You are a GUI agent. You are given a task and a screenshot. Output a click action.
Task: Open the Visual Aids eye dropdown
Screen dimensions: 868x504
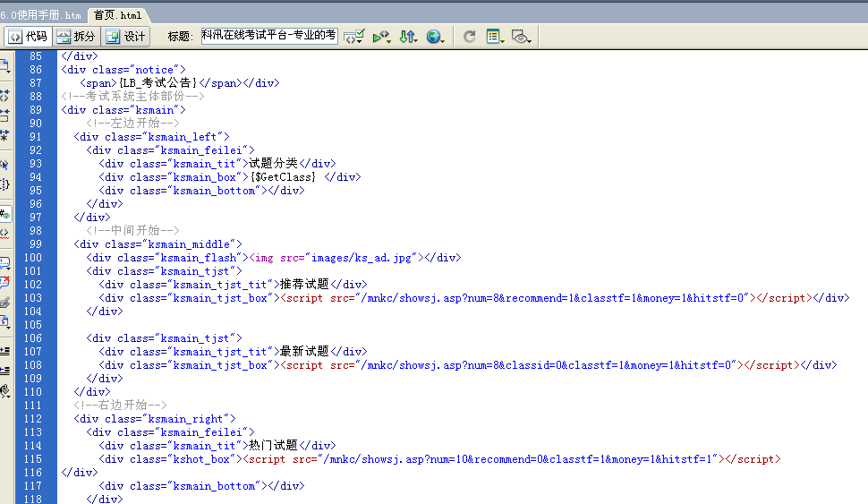tap(523, 37)
